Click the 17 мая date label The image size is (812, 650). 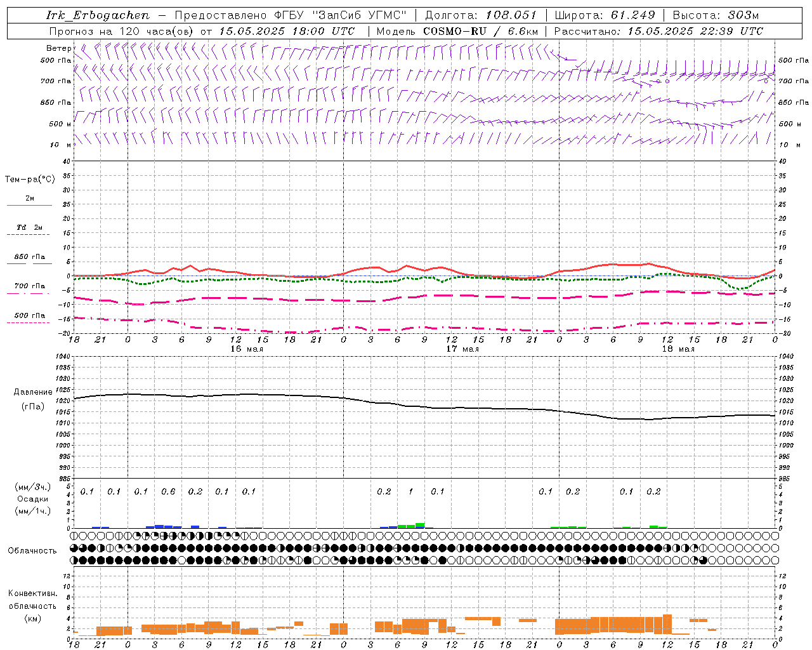(x=462, y=349)
